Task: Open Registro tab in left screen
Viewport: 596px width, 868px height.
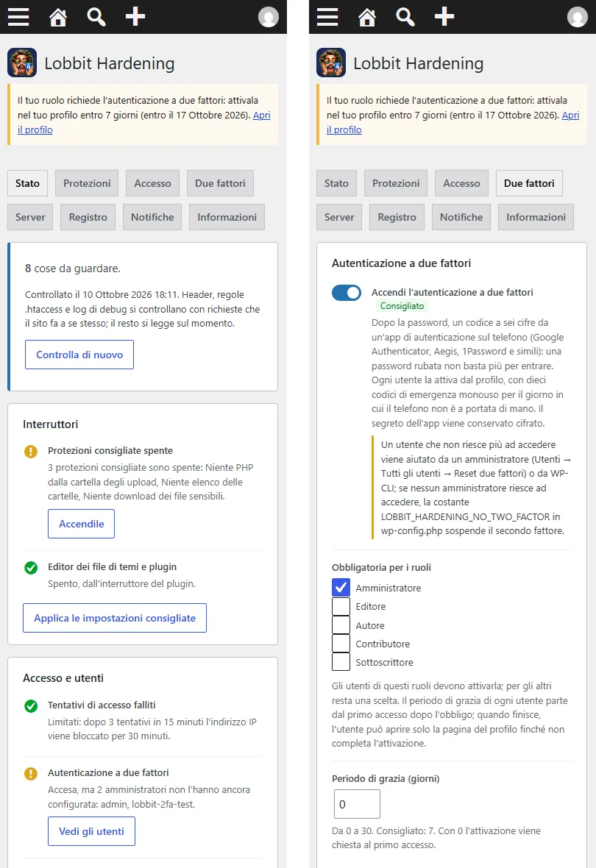Action: click(88, 217)
